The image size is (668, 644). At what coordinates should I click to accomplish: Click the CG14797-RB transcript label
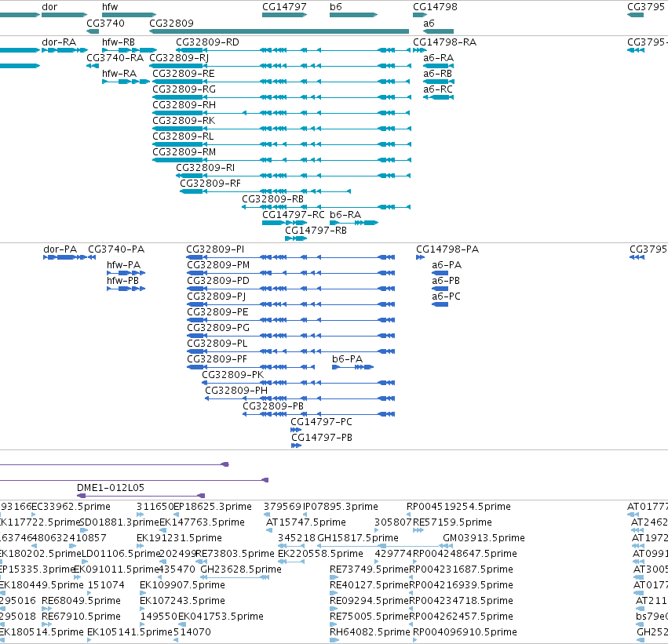[x=316, y=231]
